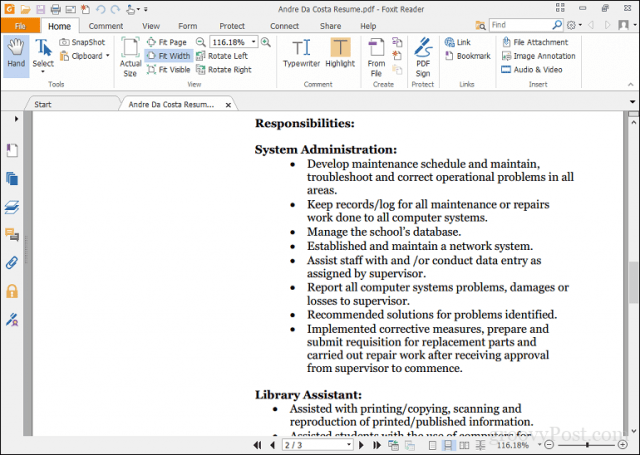Close the Andre Da Costa Resume tab

[228, 105]
